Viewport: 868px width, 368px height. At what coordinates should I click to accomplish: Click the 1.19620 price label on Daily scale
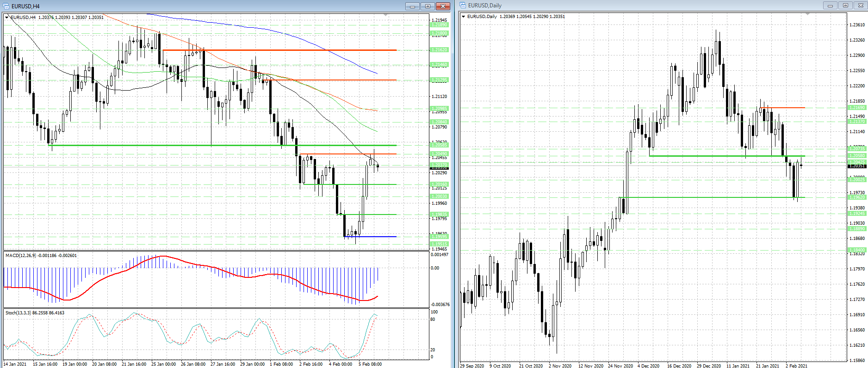[856, 197]
